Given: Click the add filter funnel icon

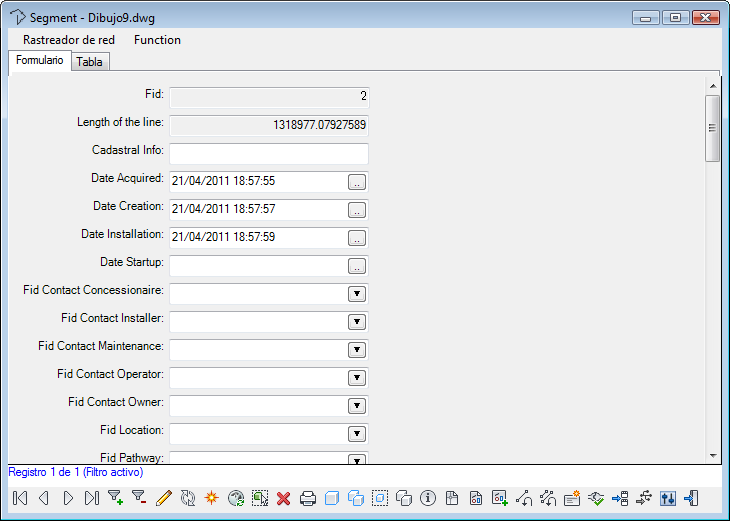Looking at the screenshot, I should [115, 498].
